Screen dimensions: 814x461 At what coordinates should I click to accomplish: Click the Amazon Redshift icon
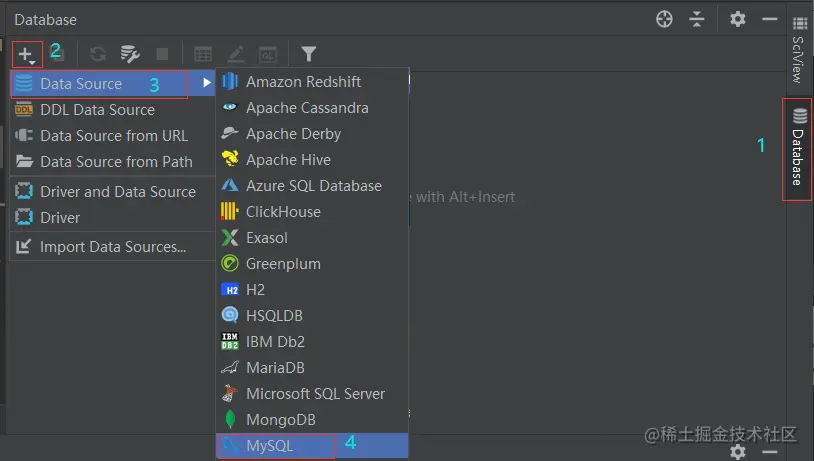click(x=229, y=82)
